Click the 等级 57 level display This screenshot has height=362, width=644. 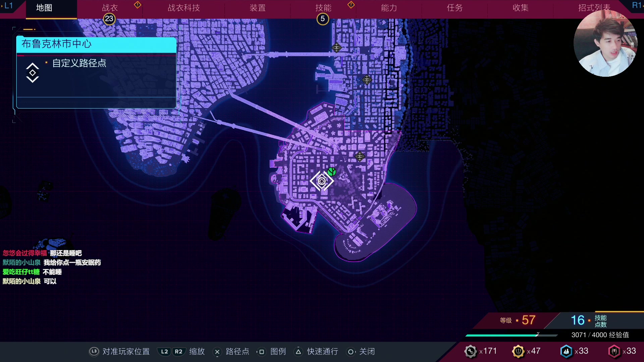click(x=518, y=320)
